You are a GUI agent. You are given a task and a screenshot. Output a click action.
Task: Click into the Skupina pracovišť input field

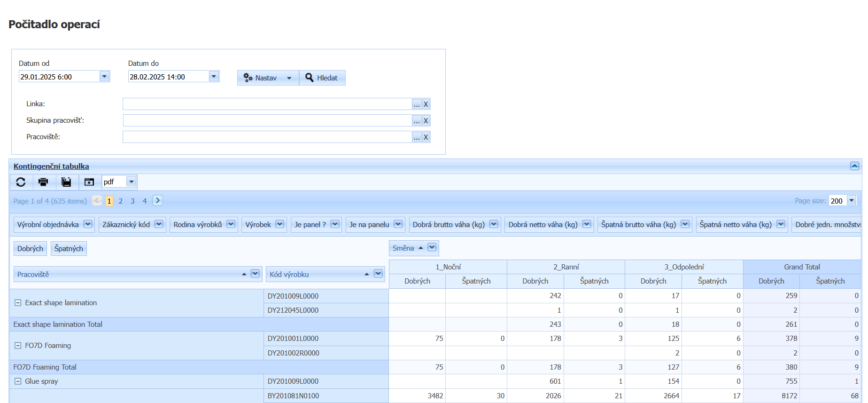tap(267, 121)
